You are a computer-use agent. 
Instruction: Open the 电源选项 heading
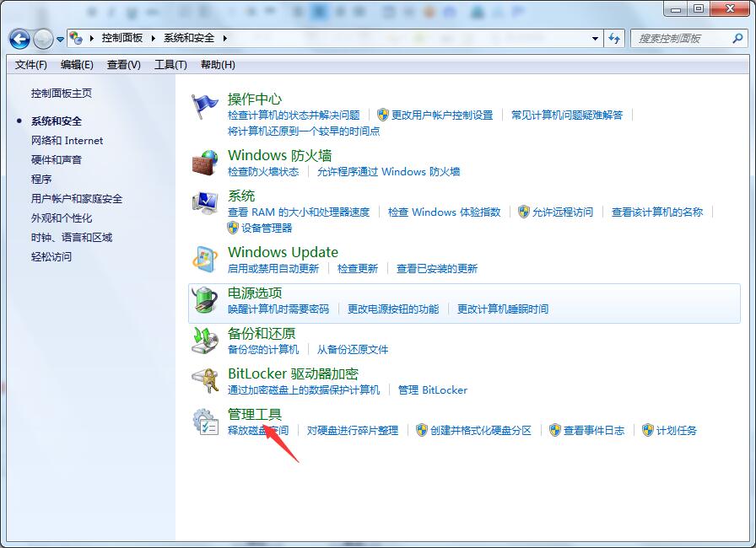pyautogui.click(x=255, y=293)
